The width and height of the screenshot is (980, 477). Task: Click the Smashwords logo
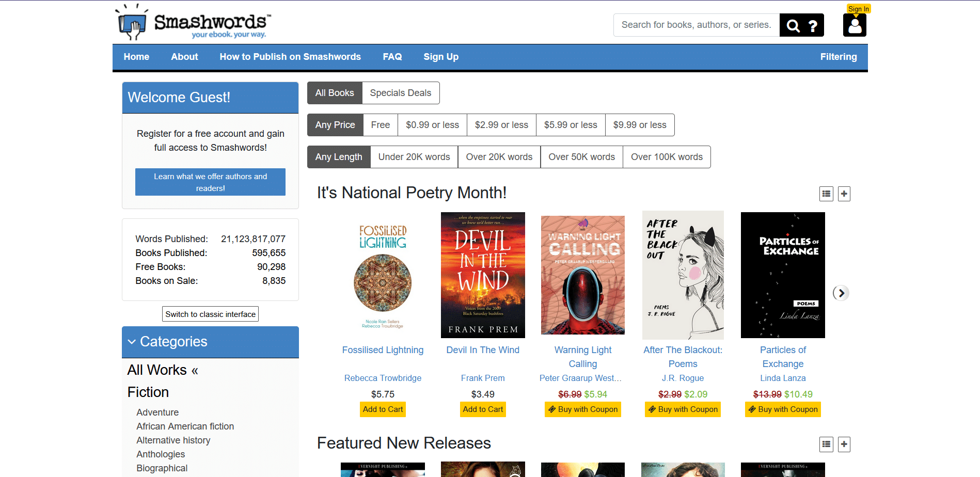click(x=194, y=23)
